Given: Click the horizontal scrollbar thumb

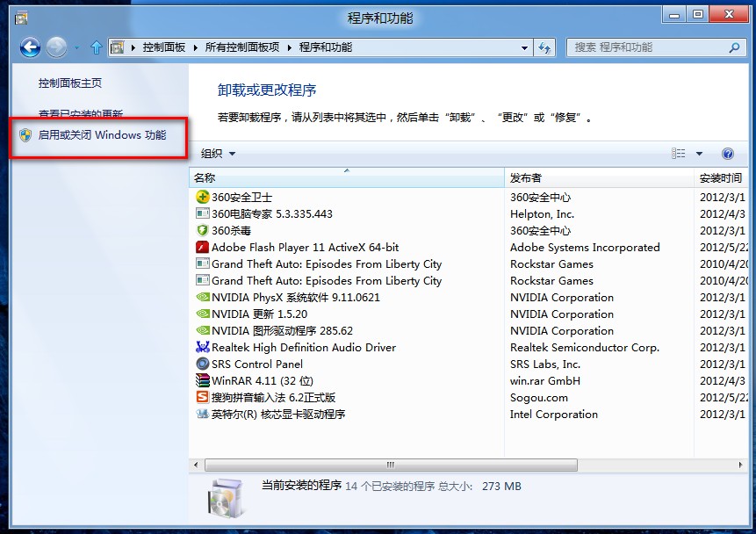Looking at the screenshot, I should pyautogui.click(x=391, y=465).
